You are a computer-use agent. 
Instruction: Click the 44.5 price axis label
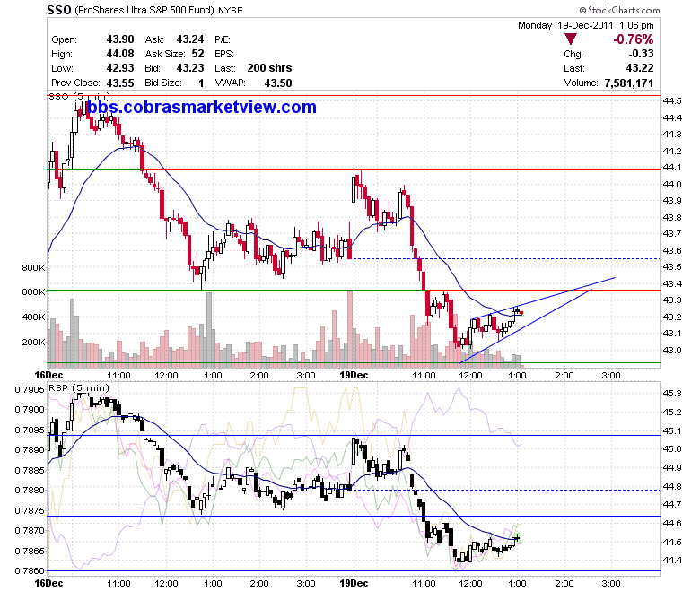click(672, 101)
